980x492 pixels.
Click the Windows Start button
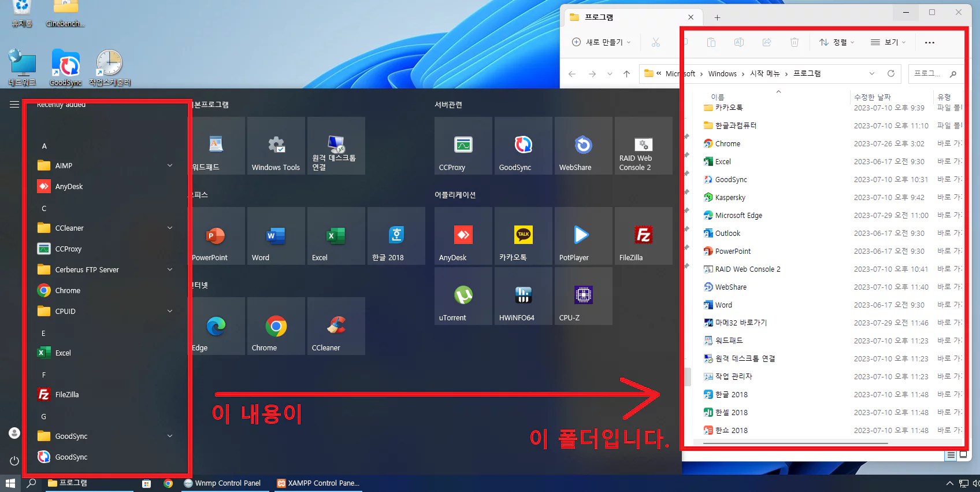pos(10,483)
